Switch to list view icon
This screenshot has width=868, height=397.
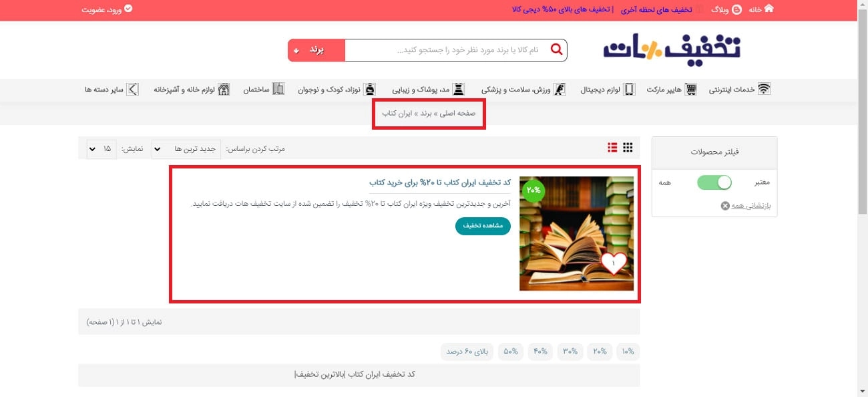(x=612, y=148)
